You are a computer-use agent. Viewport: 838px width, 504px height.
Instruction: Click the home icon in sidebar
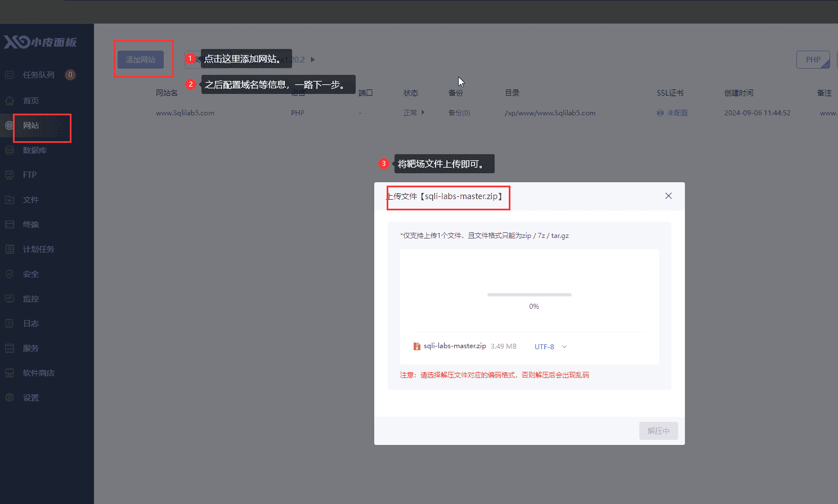[10, 101]
